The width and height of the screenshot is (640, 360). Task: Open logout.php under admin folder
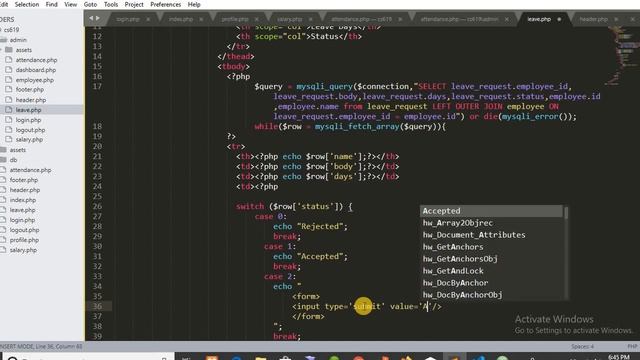click(x=30, y=130)
